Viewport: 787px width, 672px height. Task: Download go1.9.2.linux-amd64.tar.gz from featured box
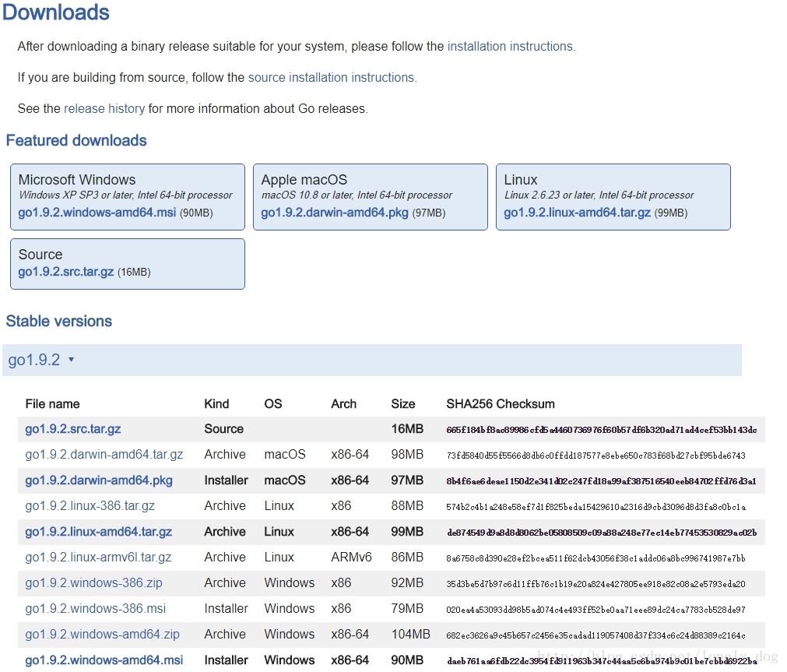pos(577,213)
